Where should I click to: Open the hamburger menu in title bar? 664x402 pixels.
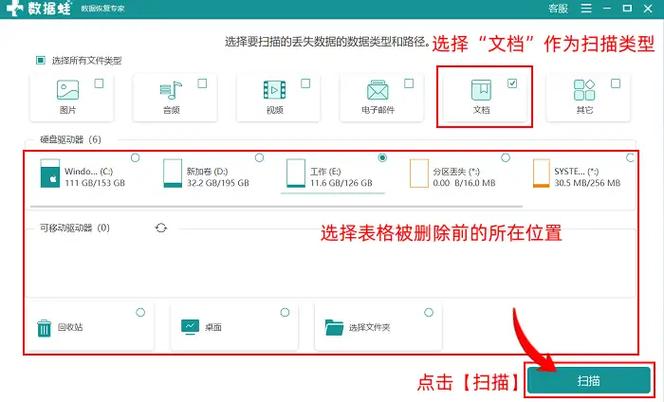click(x=586, y=8)
